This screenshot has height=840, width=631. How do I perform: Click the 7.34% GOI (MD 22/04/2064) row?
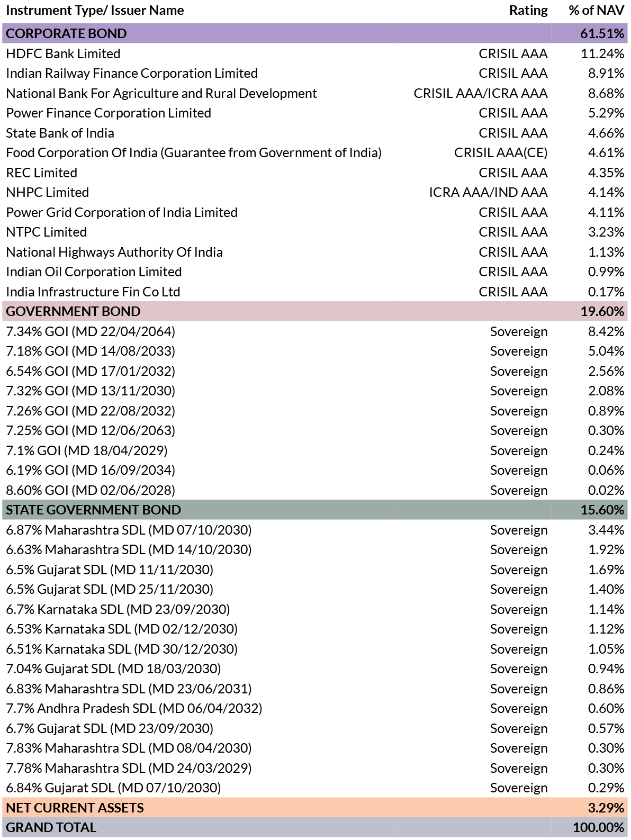click(x=315, y=331)
